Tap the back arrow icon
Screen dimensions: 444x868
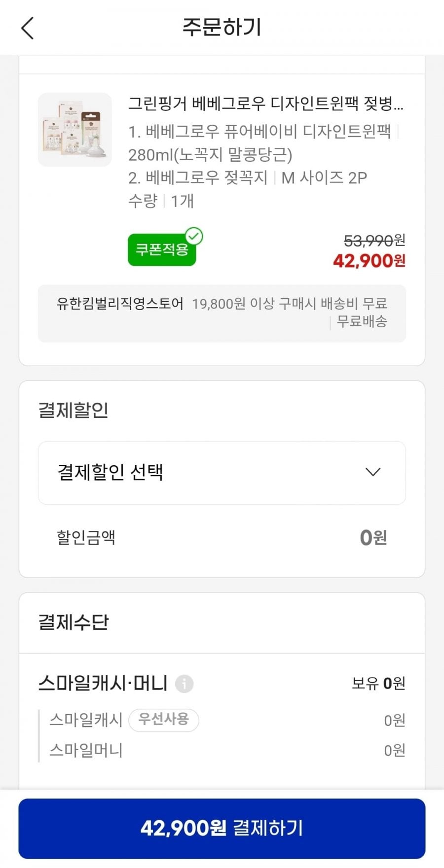coord(28,28)
